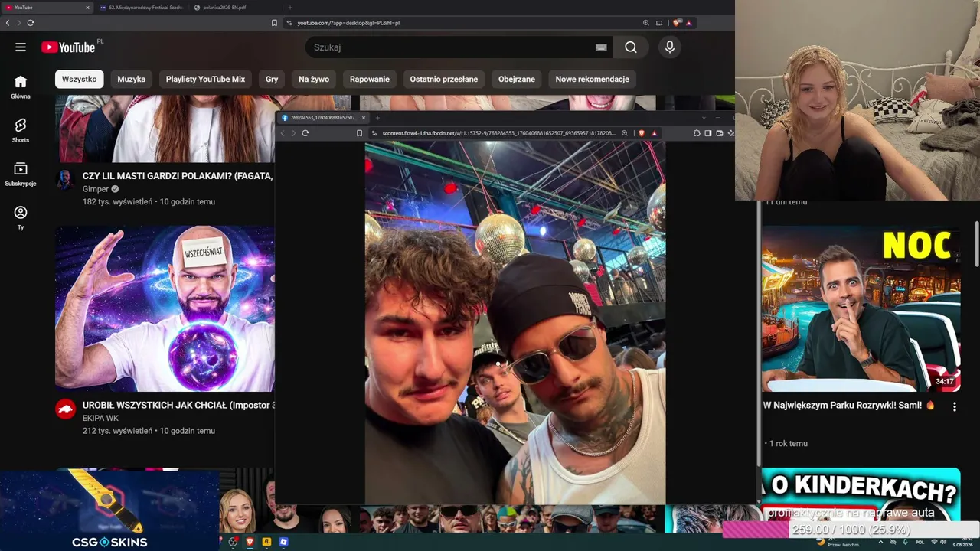Open Shorts in the YouTube sidebar
The width and height of the screenshot is (980, 551).
tap(21, 130)
